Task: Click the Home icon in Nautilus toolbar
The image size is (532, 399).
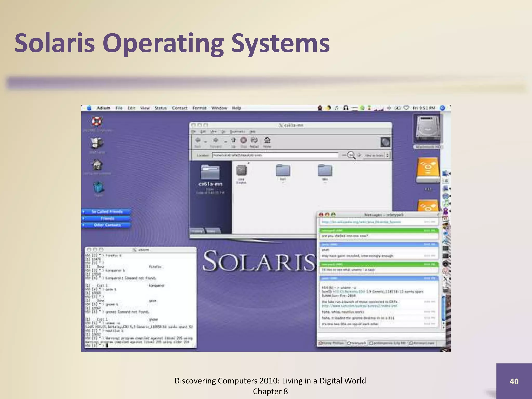Action: 267,140
